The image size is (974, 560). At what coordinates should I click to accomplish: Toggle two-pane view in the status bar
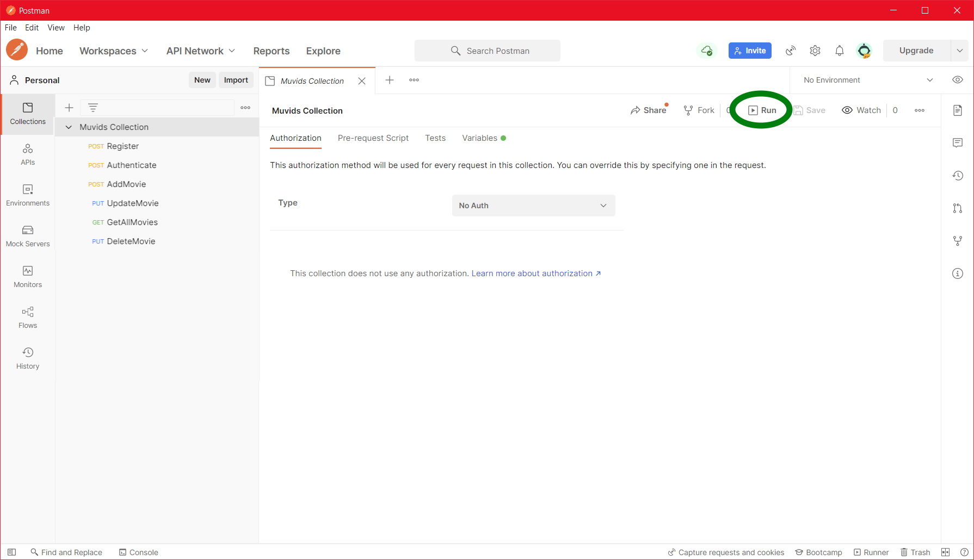pos(945,552)
